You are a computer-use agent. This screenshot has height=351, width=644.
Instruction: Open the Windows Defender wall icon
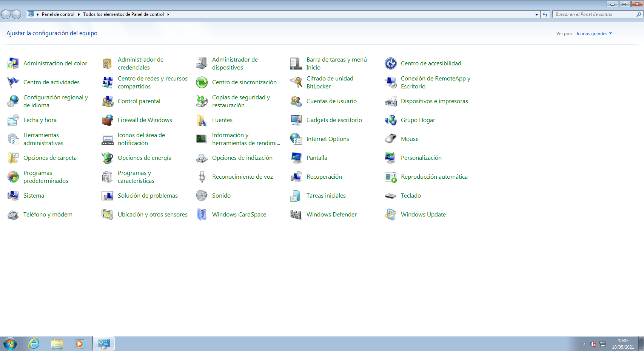(296, 215)
